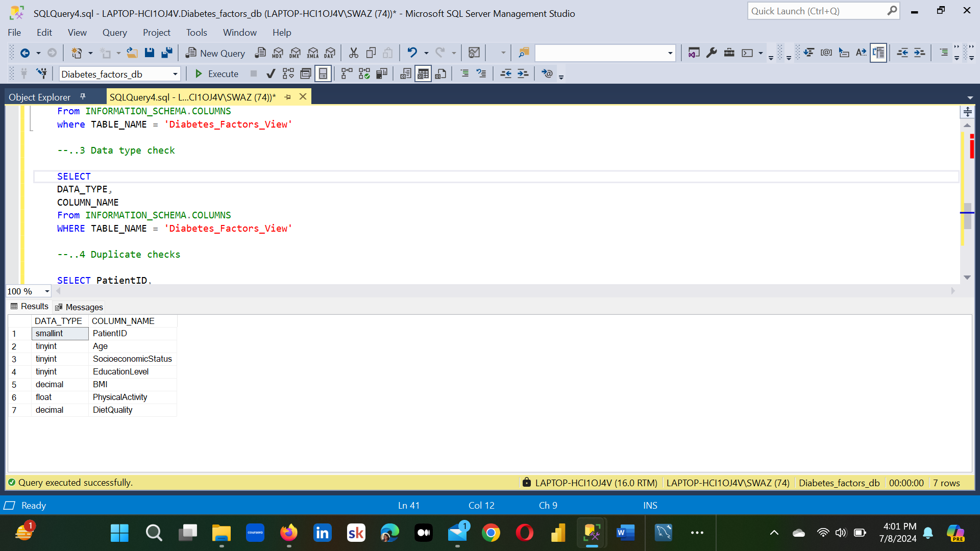Toggle Results to Grid mode
This screenshot has height=551, width=980.
[423, 74]
